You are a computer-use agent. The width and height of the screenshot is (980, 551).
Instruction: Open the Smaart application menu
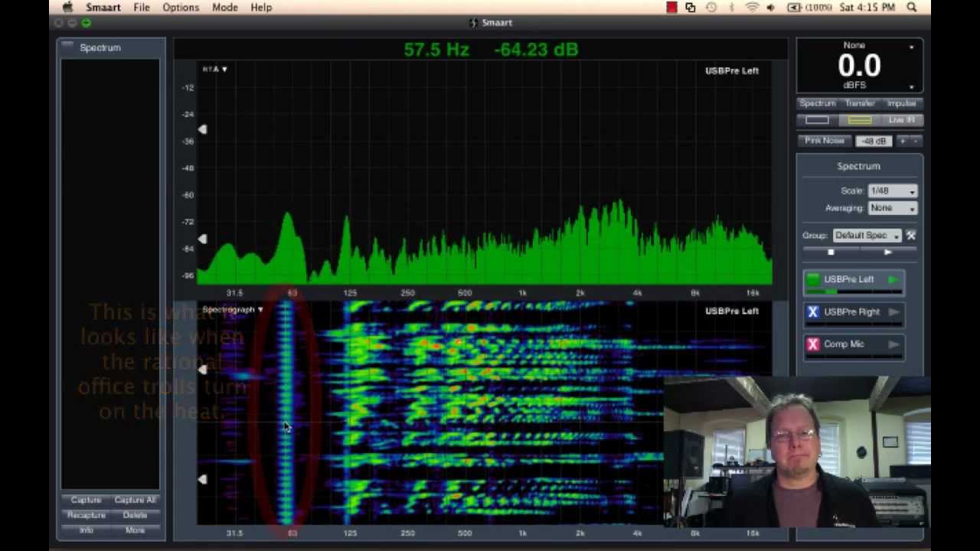103,7
